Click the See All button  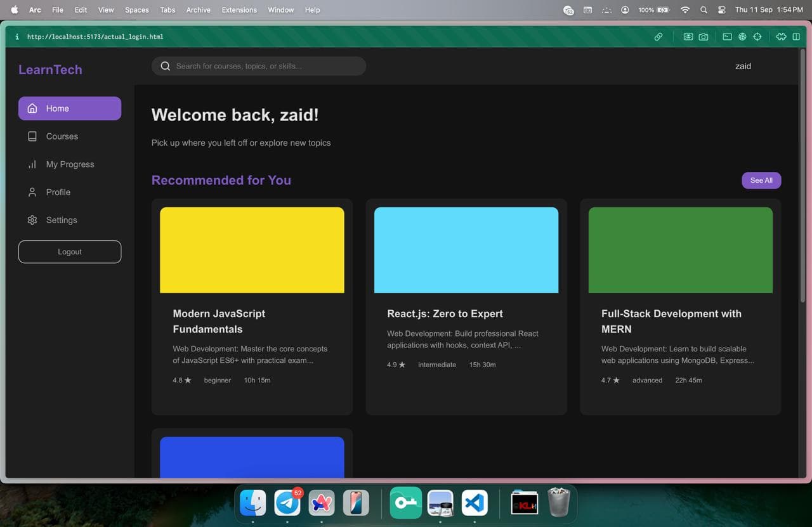(761, 180)
